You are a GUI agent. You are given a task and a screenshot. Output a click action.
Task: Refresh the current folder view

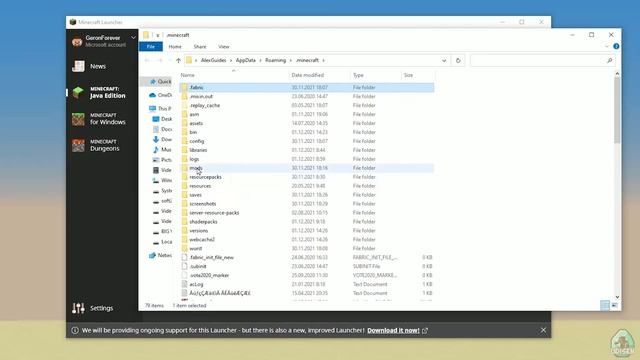[458, 60]
